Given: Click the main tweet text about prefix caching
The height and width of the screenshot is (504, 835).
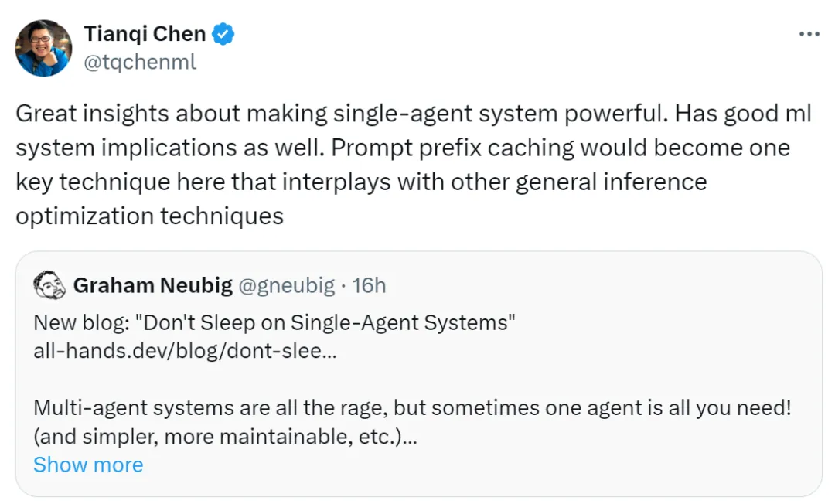Looking at the screenshot, I should click(x=414, y=165).
